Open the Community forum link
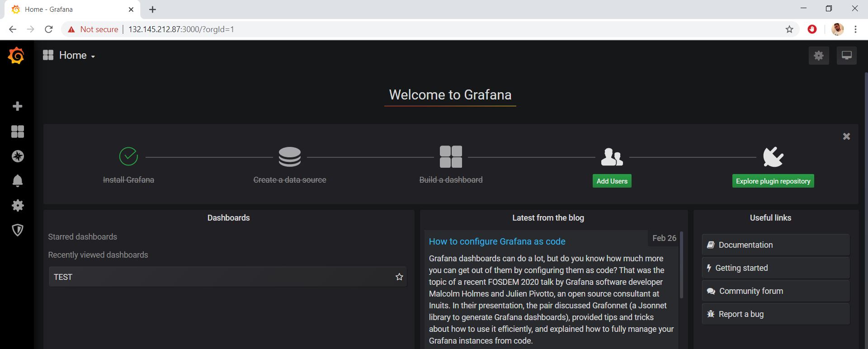The image size is (868, 349). tap(776, 291)
